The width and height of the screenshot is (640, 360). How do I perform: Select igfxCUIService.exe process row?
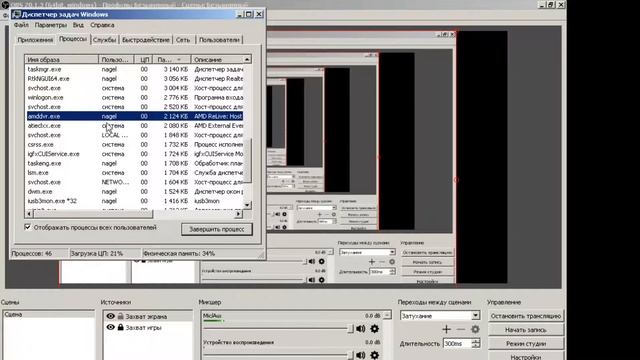click(135, 154)
